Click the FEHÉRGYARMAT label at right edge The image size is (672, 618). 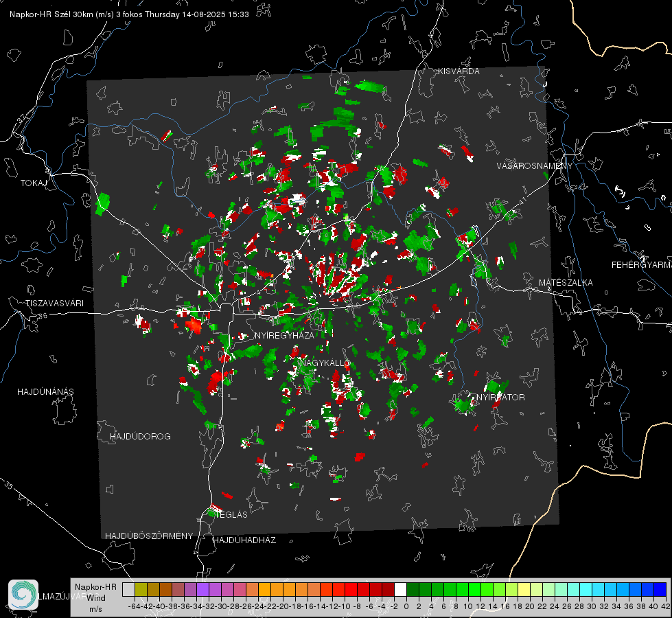click(x=641, y=265)
